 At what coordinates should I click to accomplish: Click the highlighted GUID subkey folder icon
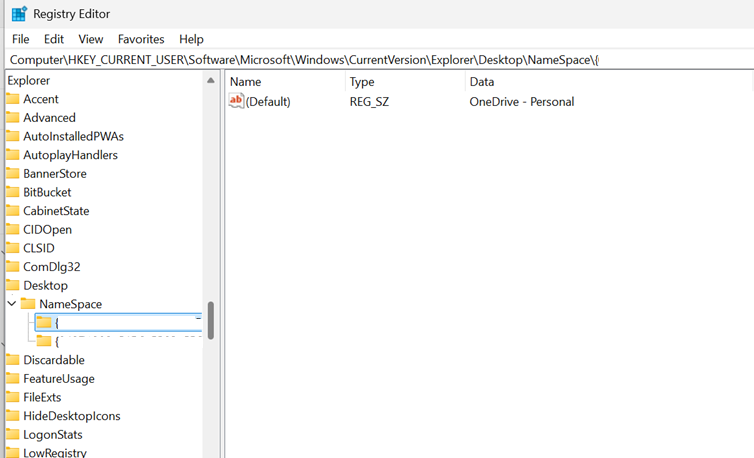44,323
